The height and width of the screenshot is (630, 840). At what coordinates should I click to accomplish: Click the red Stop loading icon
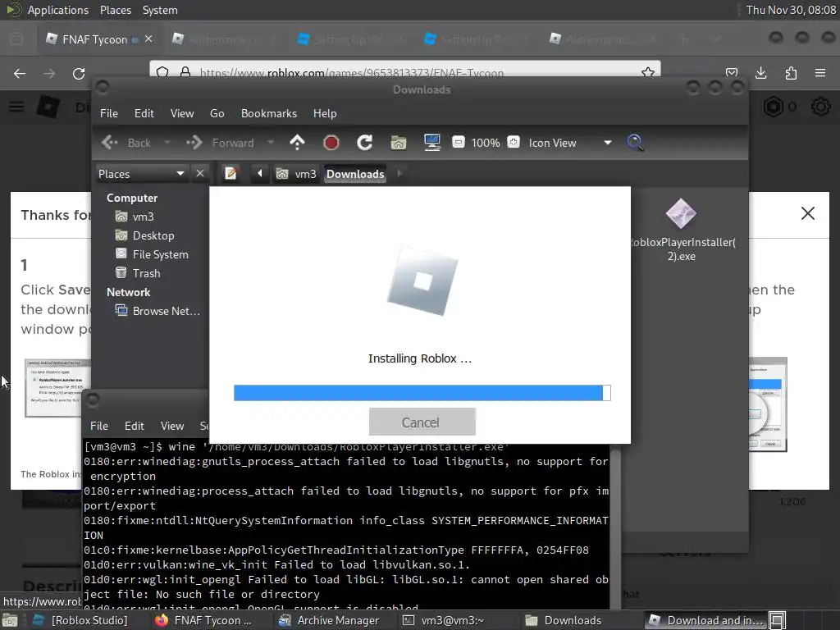click(331, 143)
